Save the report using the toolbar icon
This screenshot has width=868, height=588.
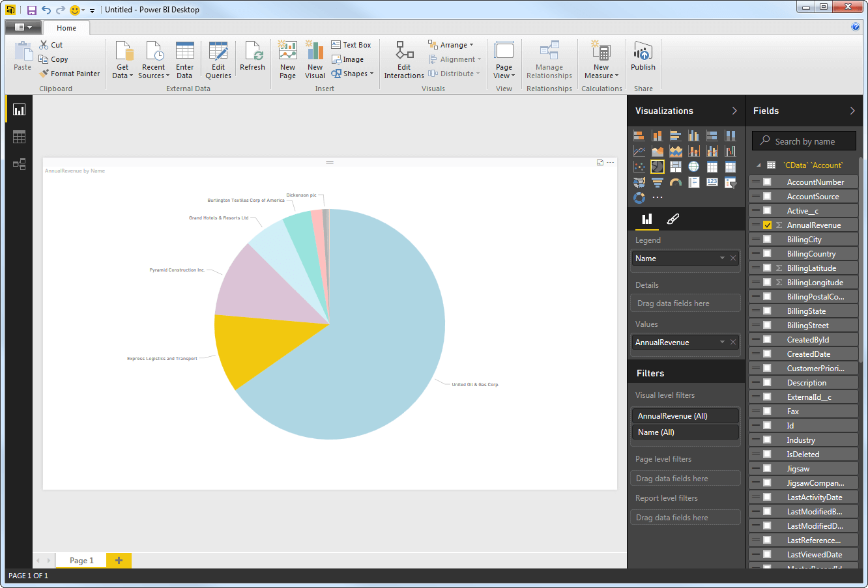31,10
